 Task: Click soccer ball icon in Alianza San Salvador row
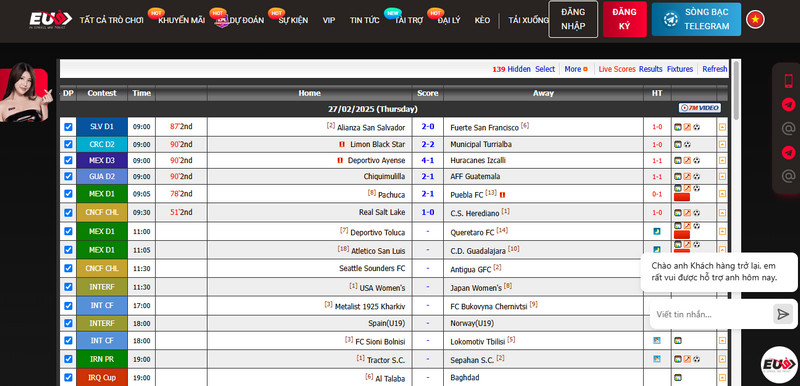pyautogui.click(x=696, y=127)
